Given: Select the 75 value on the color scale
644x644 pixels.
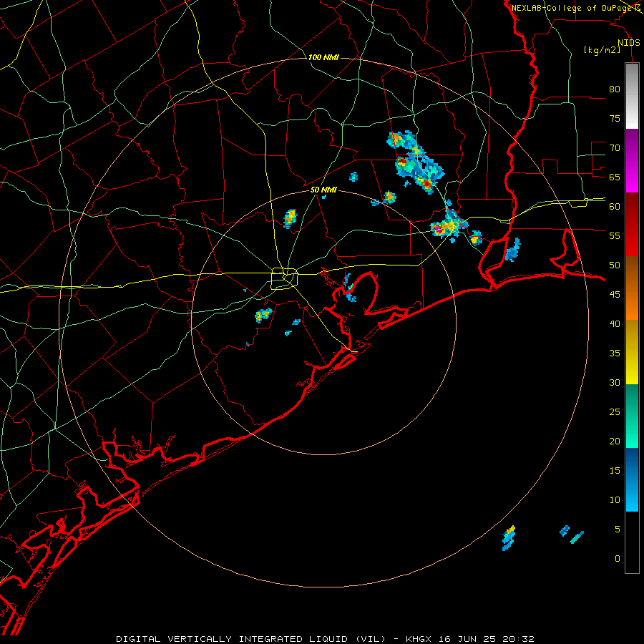Looking at the screenshot, I should [615, 118].
